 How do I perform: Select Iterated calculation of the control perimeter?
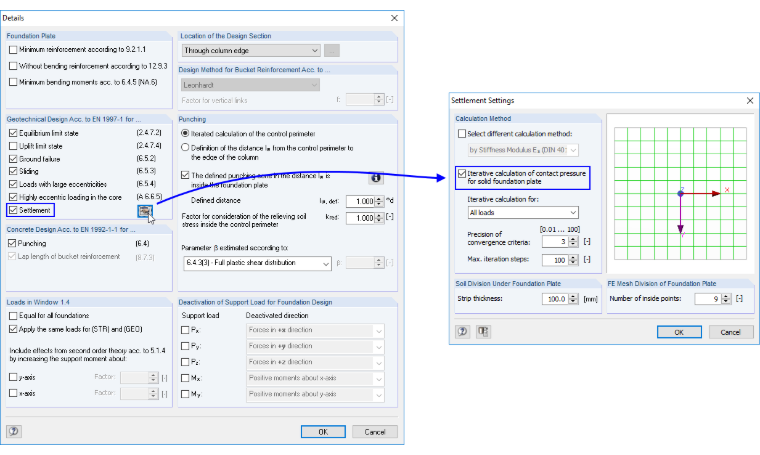coord(185,133)
